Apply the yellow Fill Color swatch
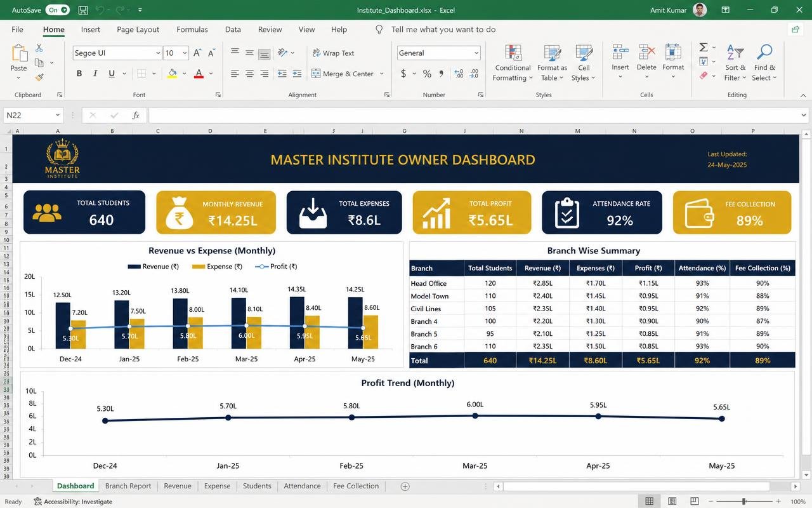812x508 pixels. tap(172, 74)
